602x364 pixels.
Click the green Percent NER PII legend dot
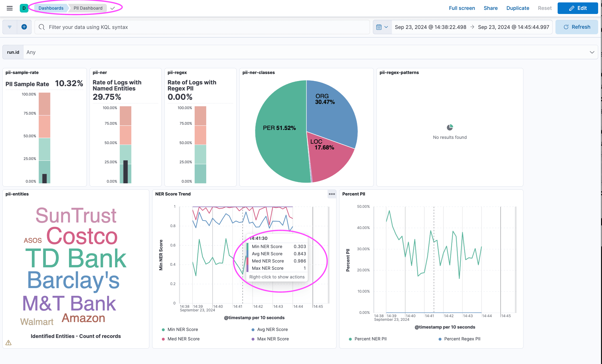coord(350,339)
